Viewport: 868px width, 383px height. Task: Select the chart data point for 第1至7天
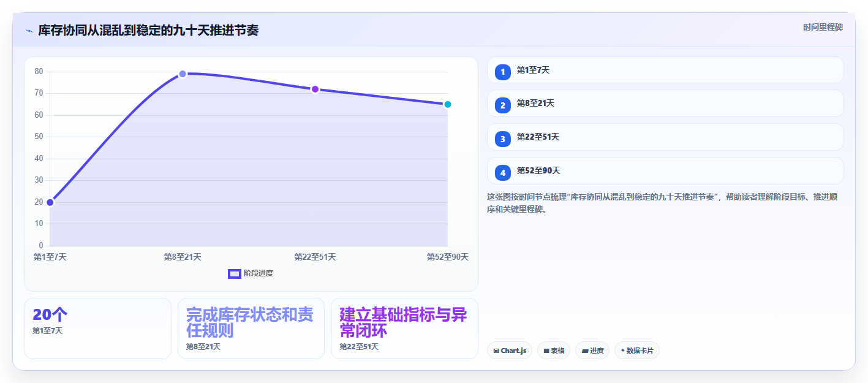(x=50, y=202)
